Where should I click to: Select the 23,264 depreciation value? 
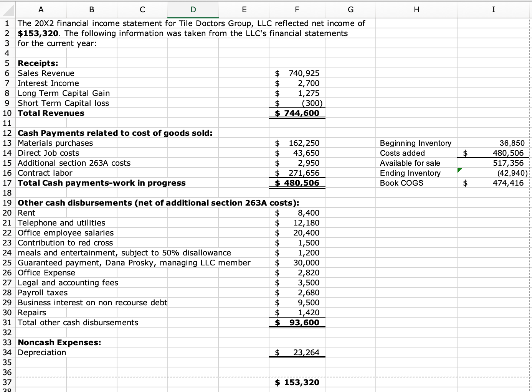coord(306,352)
